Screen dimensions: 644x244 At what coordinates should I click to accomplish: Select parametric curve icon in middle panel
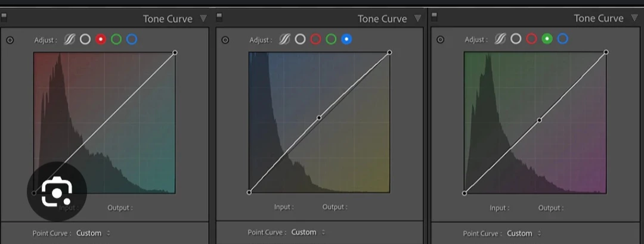click(x=284, y=39)
